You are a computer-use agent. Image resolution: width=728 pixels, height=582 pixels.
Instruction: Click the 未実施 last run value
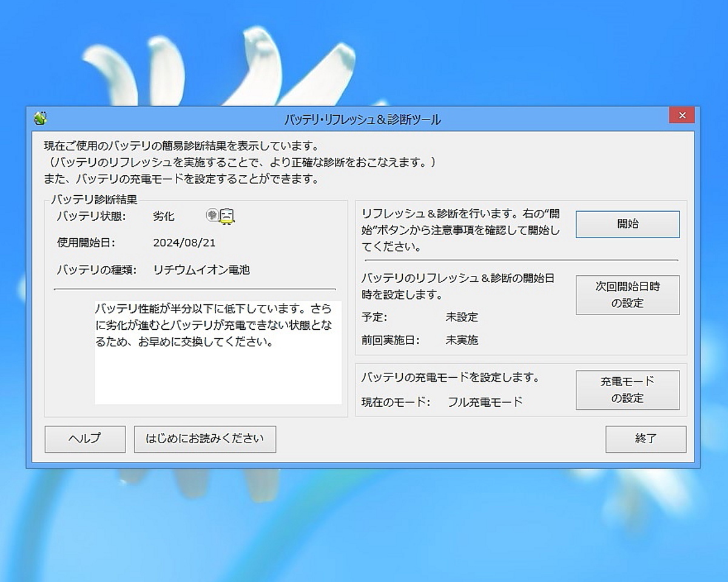coord(462,341)
